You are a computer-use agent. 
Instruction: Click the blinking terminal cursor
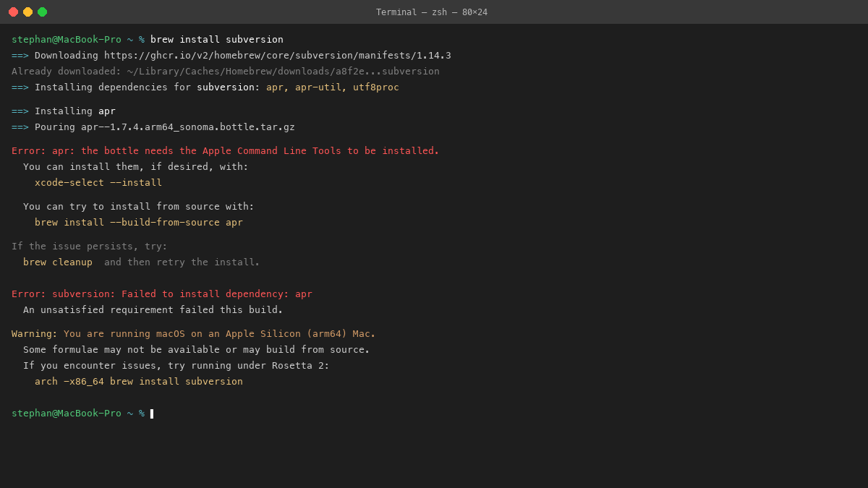coord(151,413)
